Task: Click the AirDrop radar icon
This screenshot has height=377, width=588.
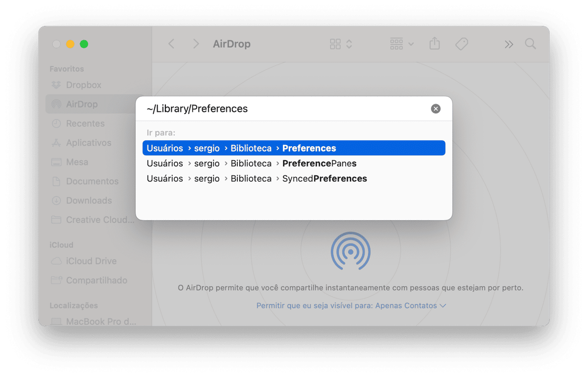Action: [x=351, y=251]
